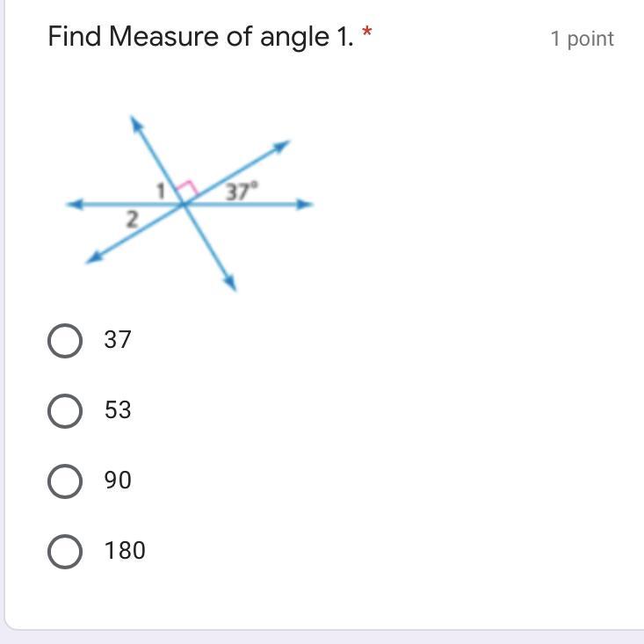Open the intersecting lines diagram image
This screenshot has height=644, width=644.
[x=189, y=204]
